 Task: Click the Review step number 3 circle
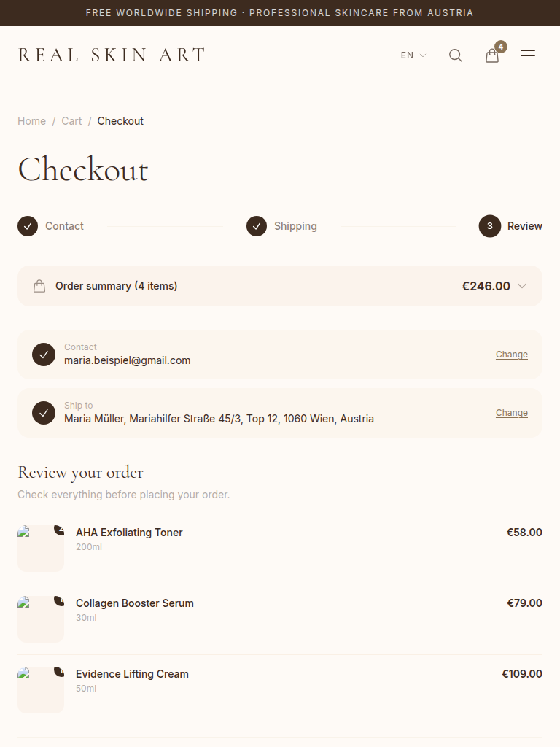coord(490,226)
